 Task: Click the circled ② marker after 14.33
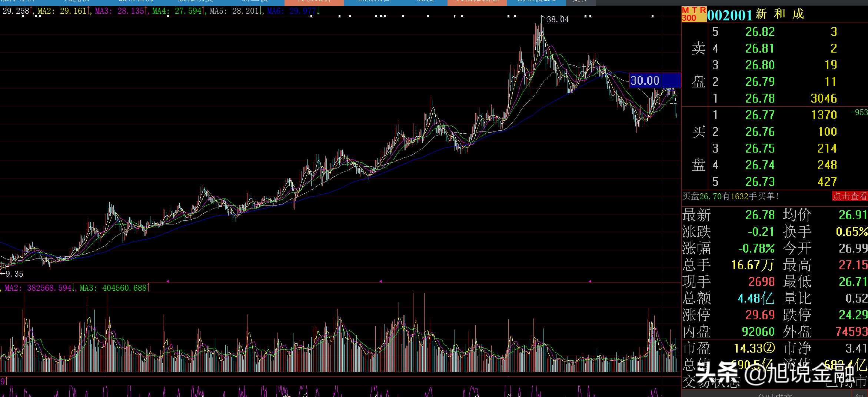point(769,348)
